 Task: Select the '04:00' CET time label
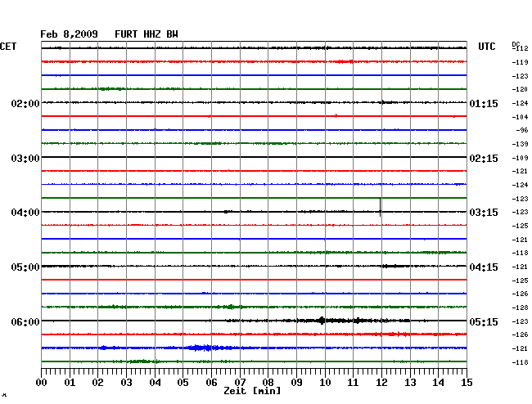(x=25, y=213)
